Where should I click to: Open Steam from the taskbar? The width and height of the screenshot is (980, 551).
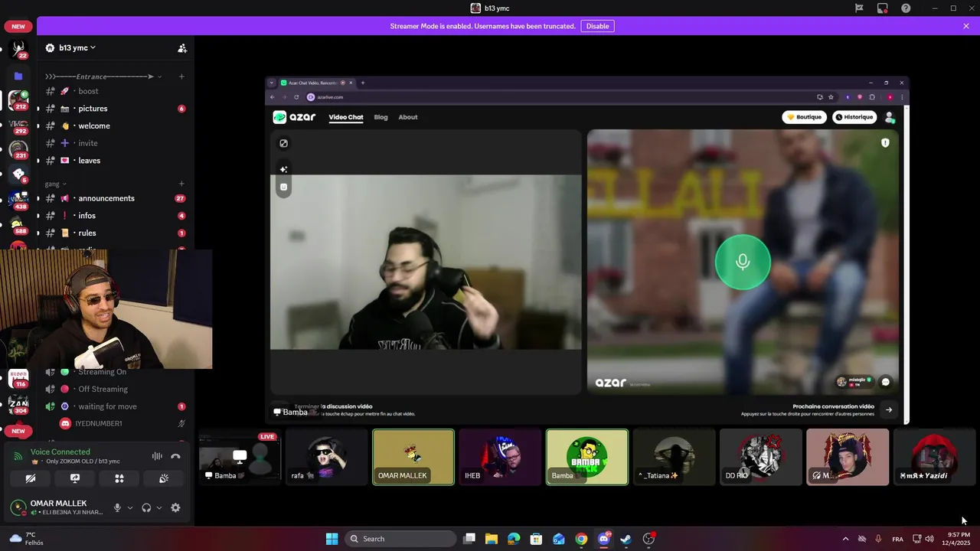click(626, 539)
